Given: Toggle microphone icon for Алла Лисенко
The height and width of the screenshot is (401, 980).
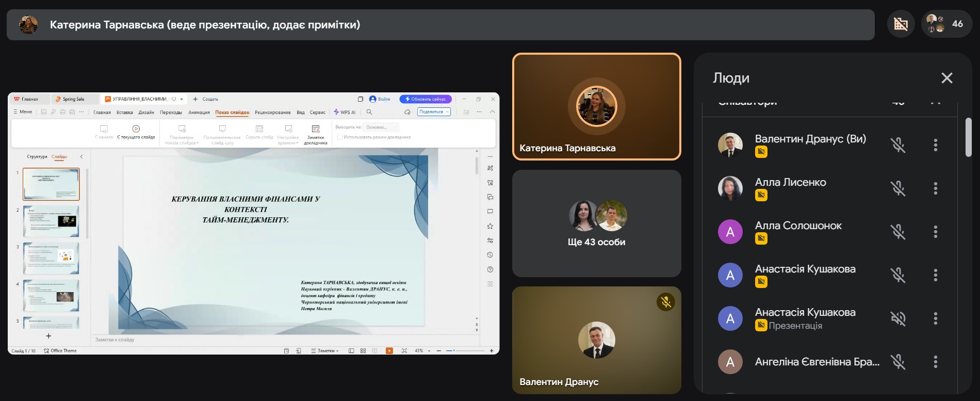Looking at the screenshot, I should (x=898, y=188).
